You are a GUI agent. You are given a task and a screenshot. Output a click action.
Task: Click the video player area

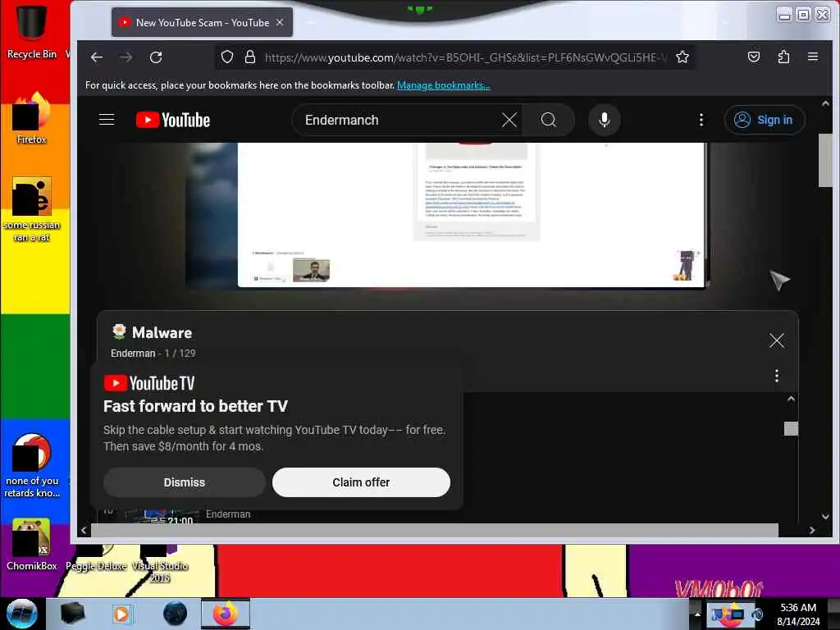pos(447,214)
